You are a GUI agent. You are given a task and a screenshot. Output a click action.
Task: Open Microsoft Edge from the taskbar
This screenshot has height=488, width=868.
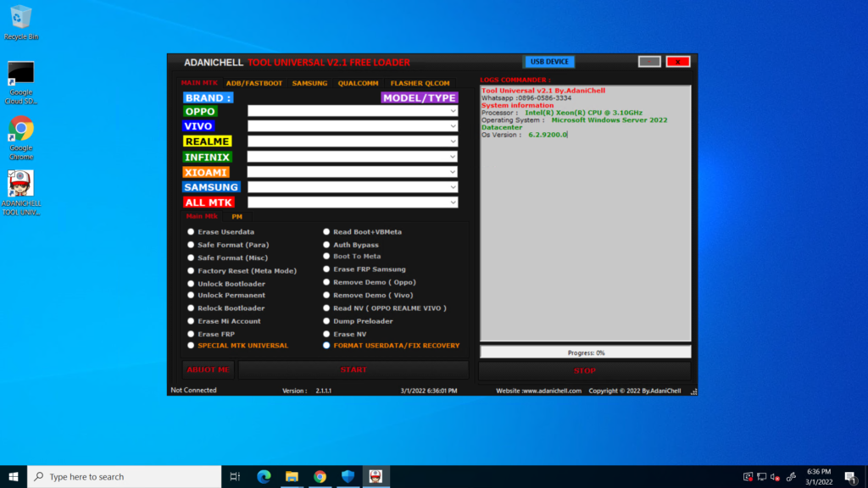pos(264,476)
